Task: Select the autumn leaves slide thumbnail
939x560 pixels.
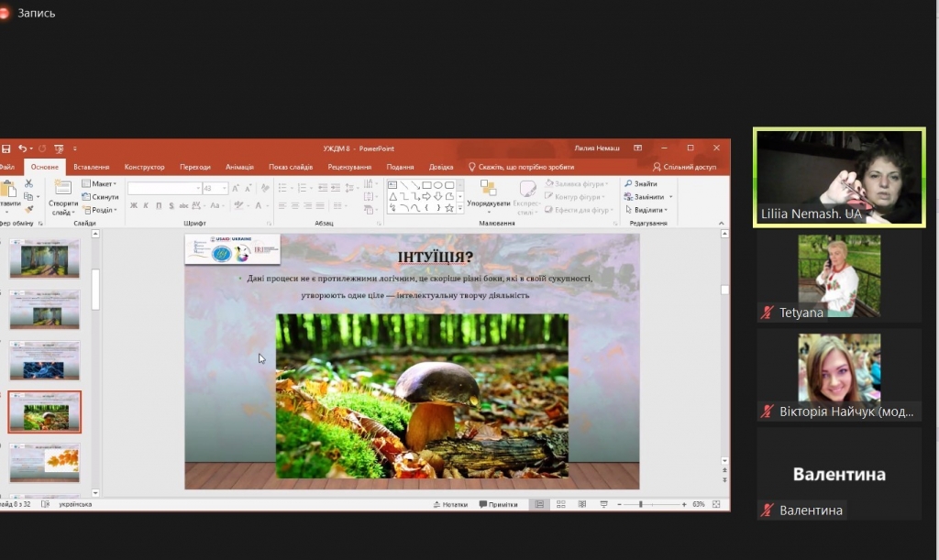Action: pyautogui.click(x=44, y=463)
